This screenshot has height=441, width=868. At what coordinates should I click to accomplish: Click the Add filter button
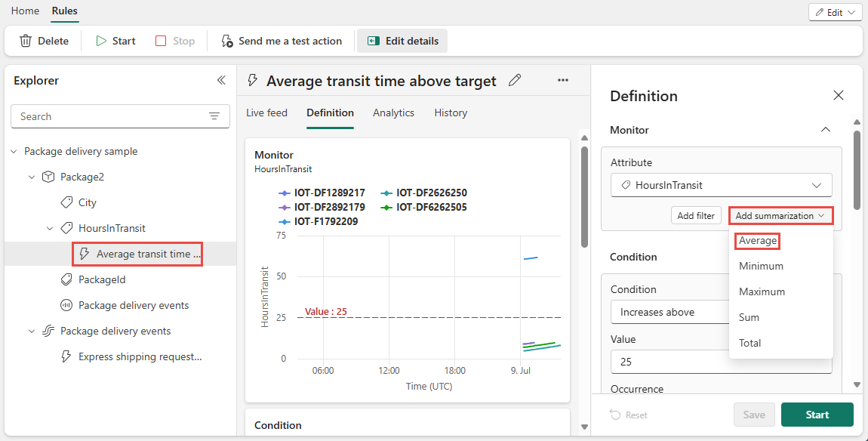(x=696, y=215)
